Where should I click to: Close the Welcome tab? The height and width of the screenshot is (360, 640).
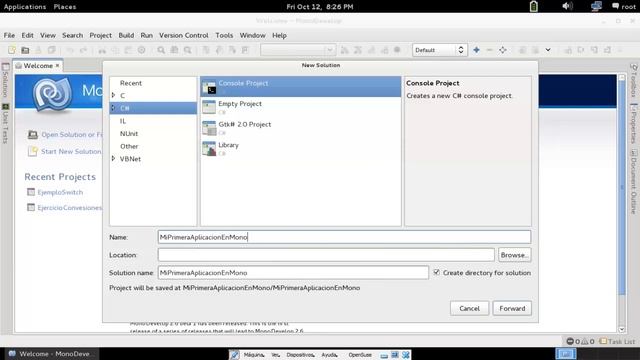[58, 65]
